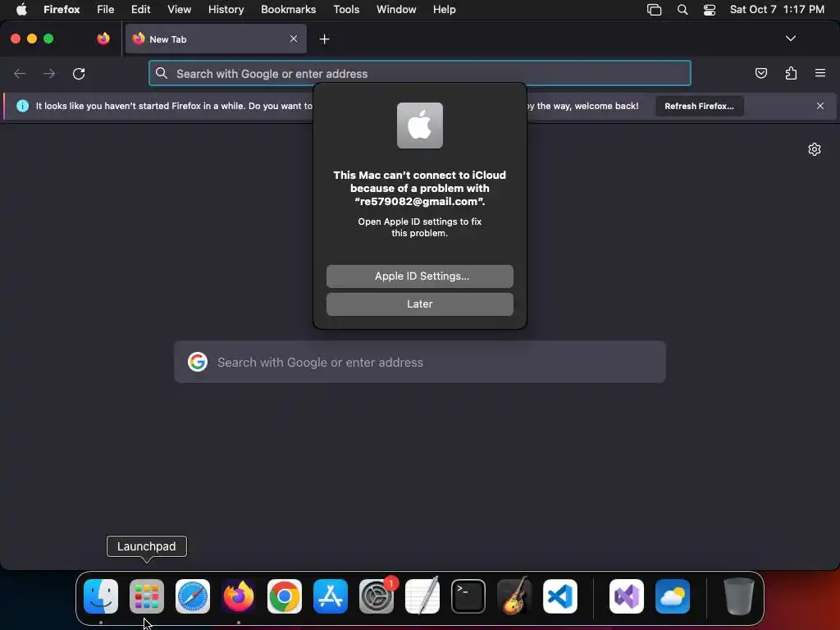Go back one page in Firefox
Viewport: 840px width, 630px height.
20,73
